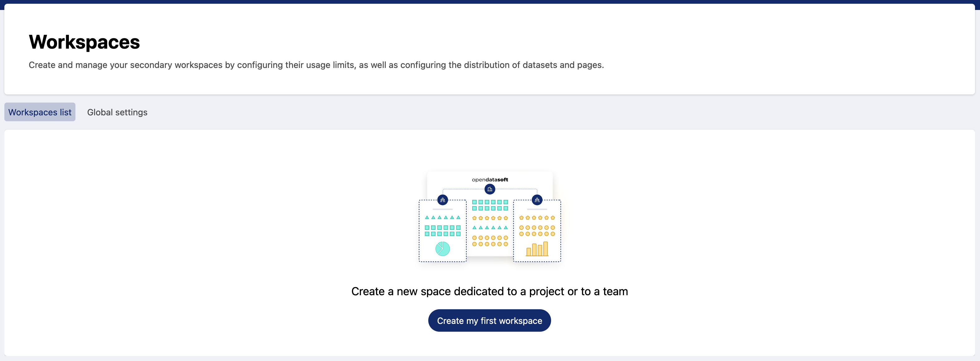Click the building icon under the opendatasoft logo

[490, 189]
